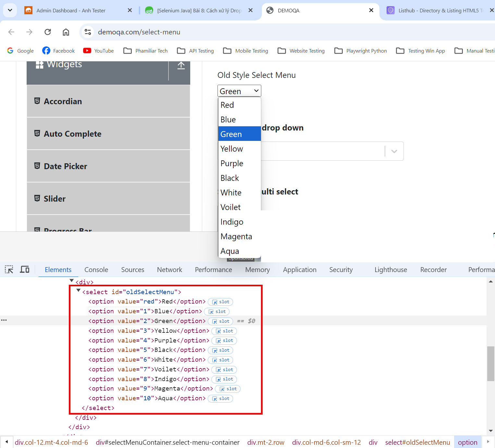The height and width of the screenshot is (448, 495).
Task: Select div#selectMenuContainer breadcrumb item
Action: click(167, 442)
